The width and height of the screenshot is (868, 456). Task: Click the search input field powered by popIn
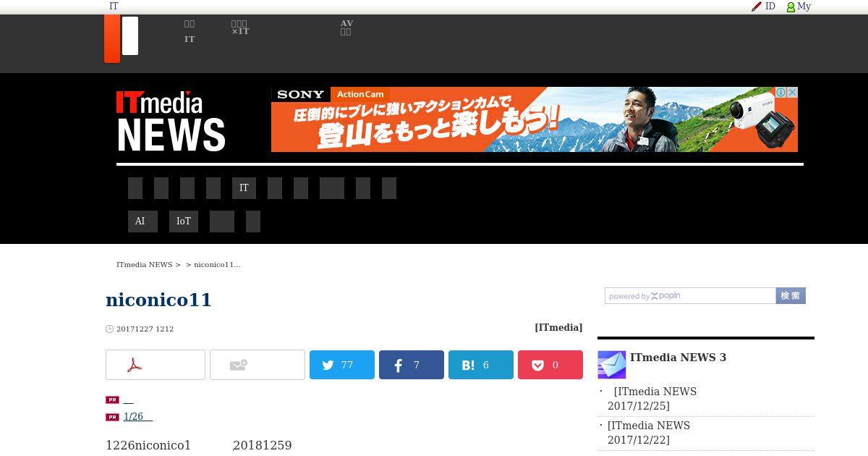[x=690, y=296]
